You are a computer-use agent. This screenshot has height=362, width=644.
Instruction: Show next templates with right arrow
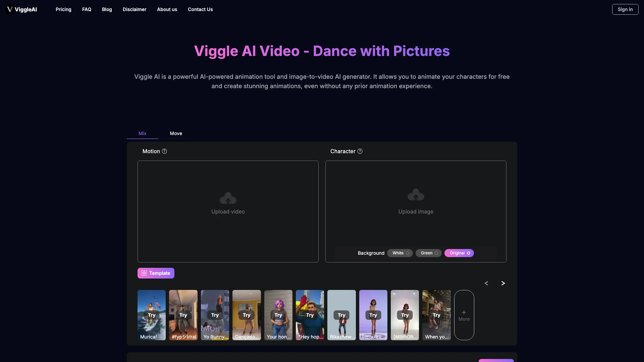click(x=503, y=283)
